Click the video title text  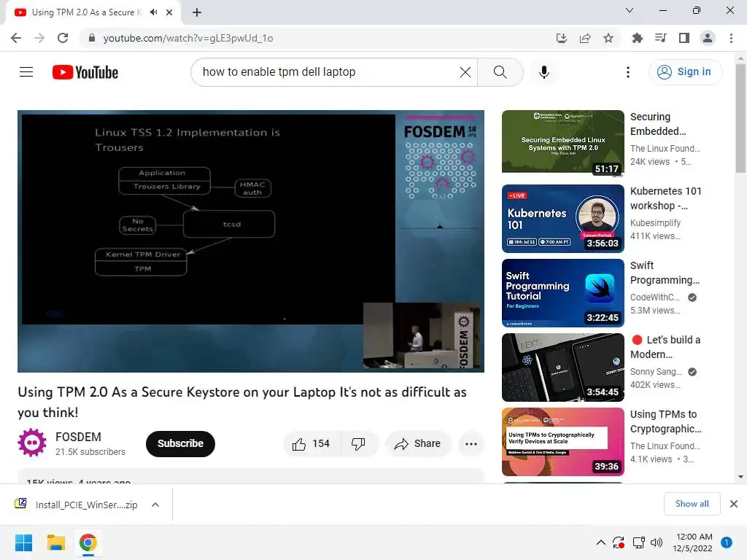[242, 402]
